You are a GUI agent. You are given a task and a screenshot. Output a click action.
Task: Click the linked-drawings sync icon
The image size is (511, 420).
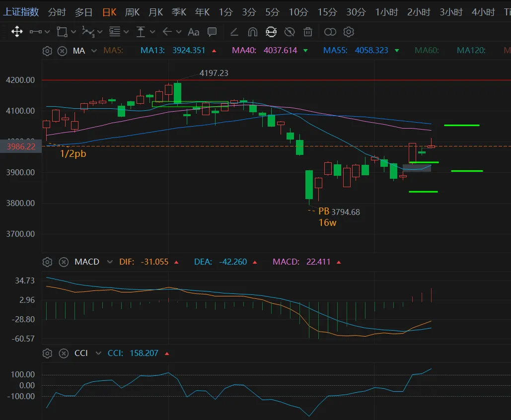click(x=271, y=32)
